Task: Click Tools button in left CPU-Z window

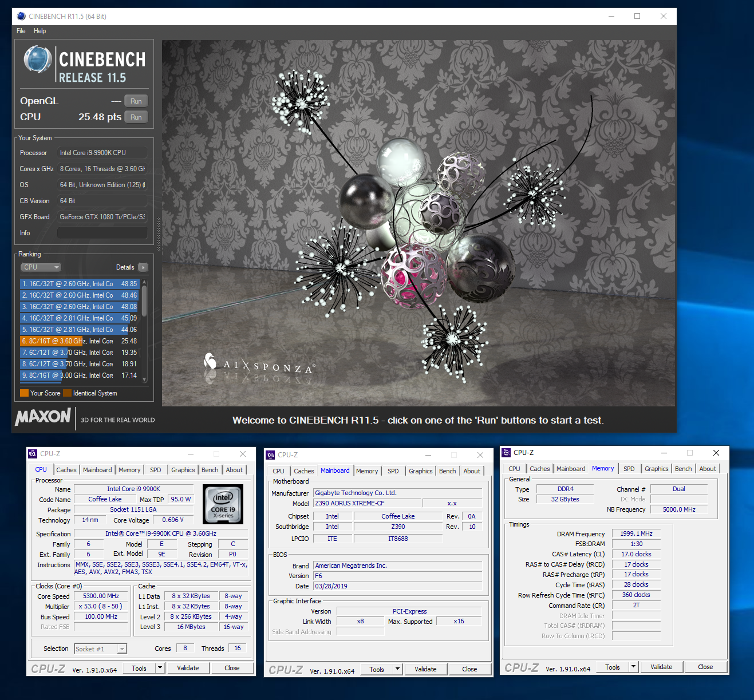Action: (x=139, y=668)
